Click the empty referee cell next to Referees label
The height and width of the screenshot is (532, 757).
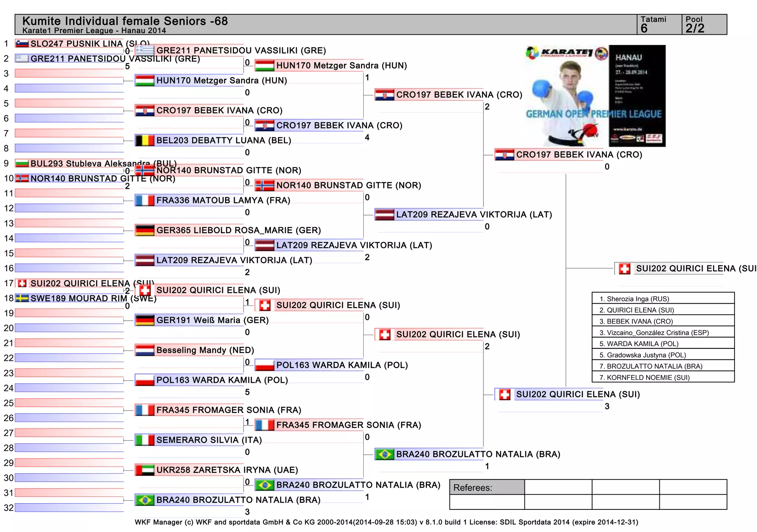558,487
